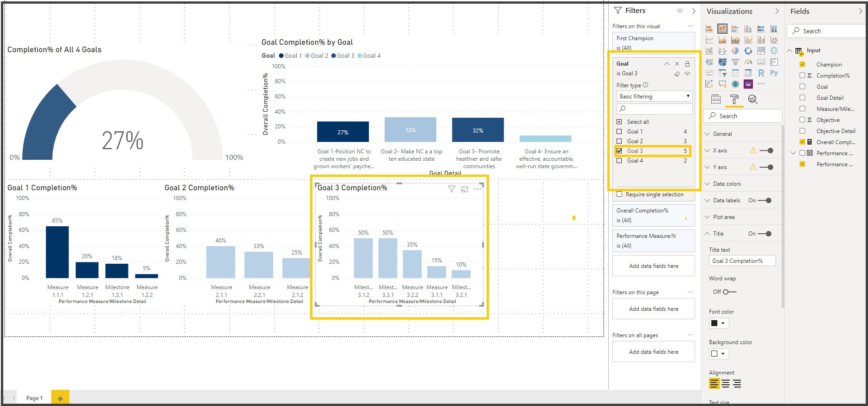Select the gauge visualization

(x=748, y=62)
